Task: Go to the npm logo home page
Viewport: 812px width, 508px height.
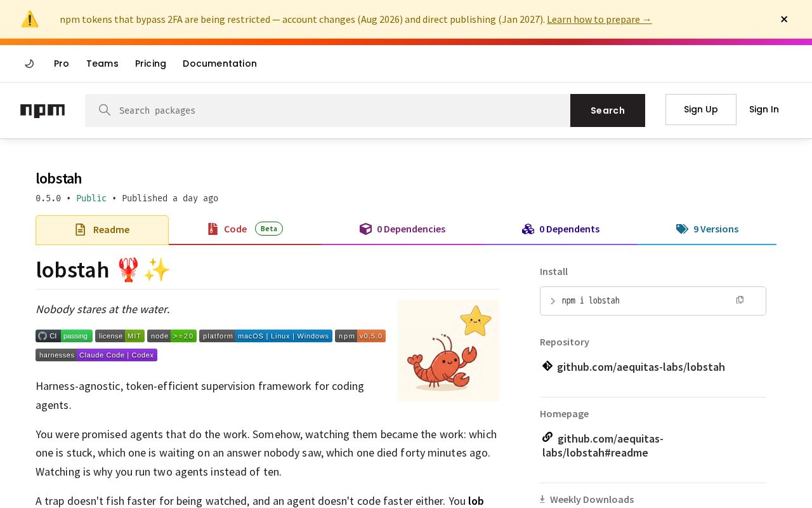Action: point(43,110)
